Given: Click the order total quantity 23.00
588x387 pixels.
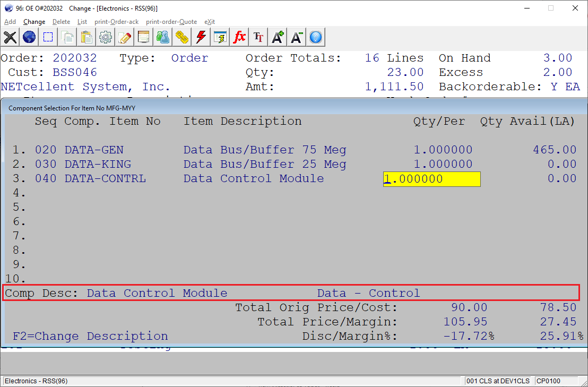Looking at the screenshot, I should tap(405, 72).
